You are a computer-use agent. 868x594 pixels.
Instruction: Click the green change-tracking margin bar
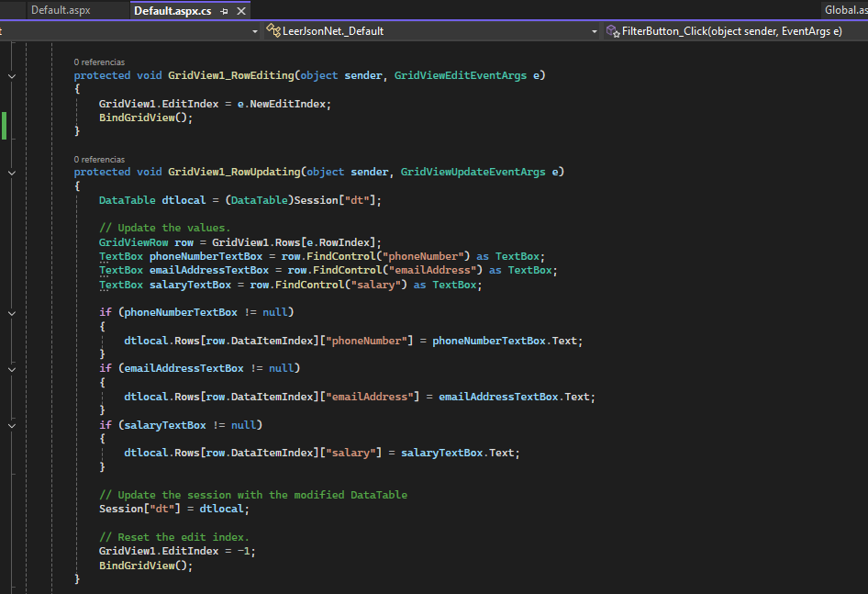pyautogui.click(x=5, y=125)
